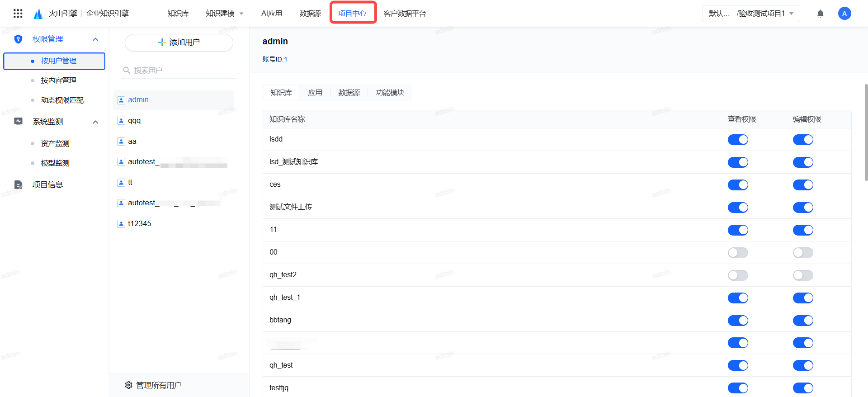Switch to the 数据源 permissions tab
868x397 pixels.
(x=349, y=93)
